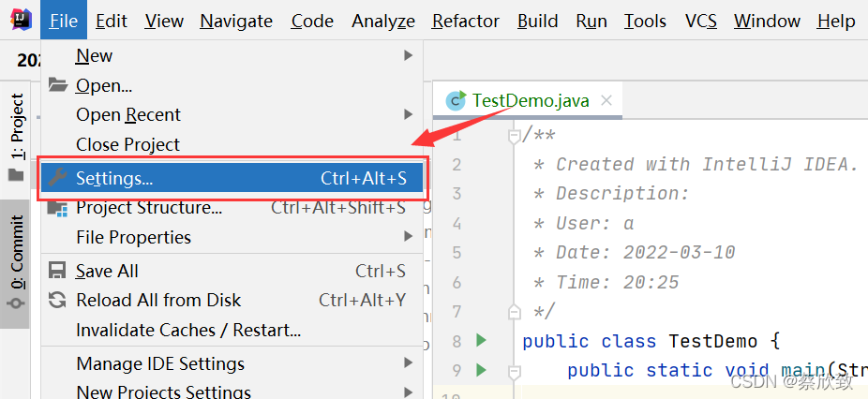Expand the New submenu arrow
This screenshot has height=399, width=868.
point(409,55)
